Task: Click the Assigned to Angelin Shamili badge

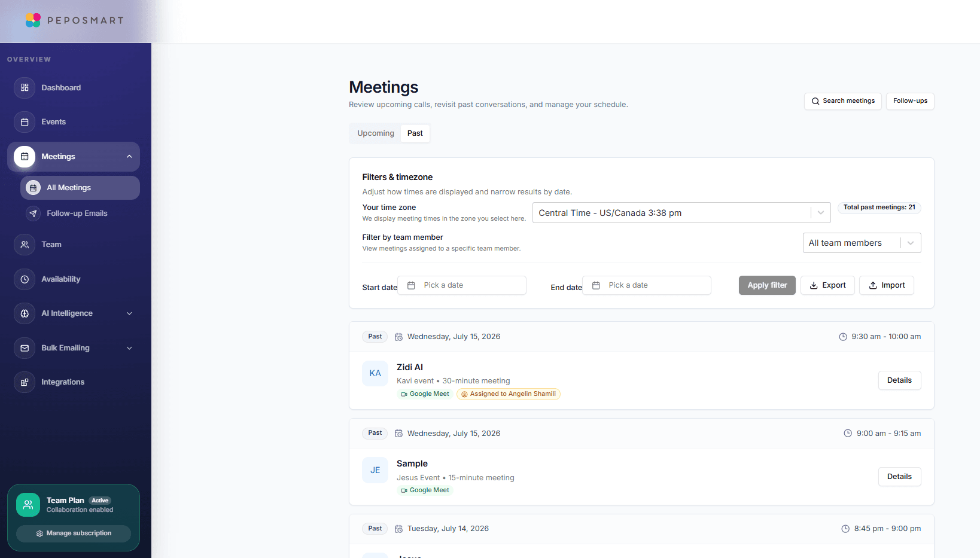Action: 509,394
